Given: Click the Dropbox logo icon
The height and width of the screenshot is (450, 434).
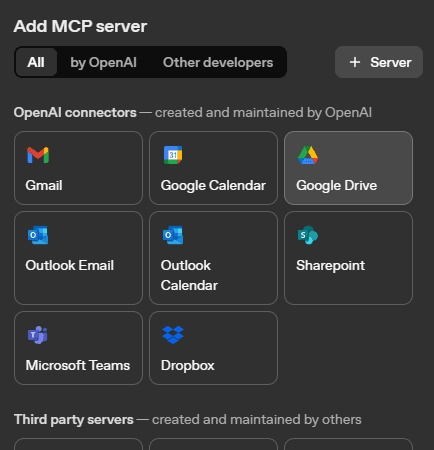Looking at the screenshot, I should coord(173,335).
